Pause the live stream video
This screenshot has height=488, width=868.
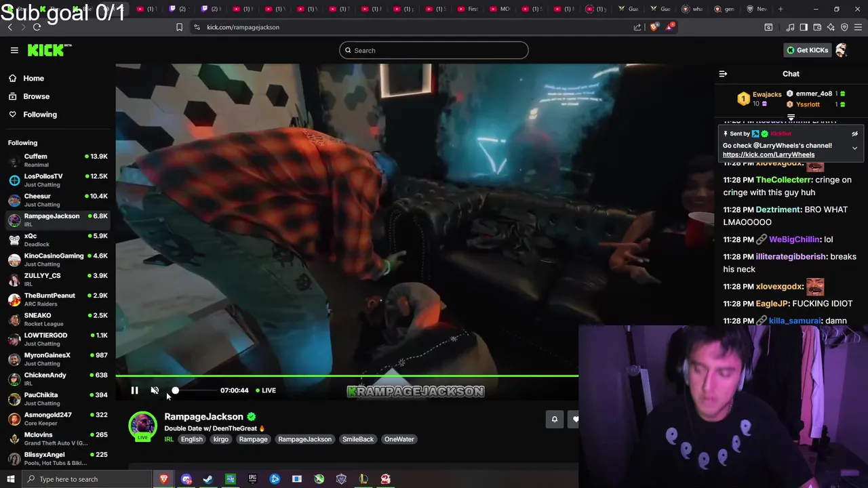click(x=134, y=390)
